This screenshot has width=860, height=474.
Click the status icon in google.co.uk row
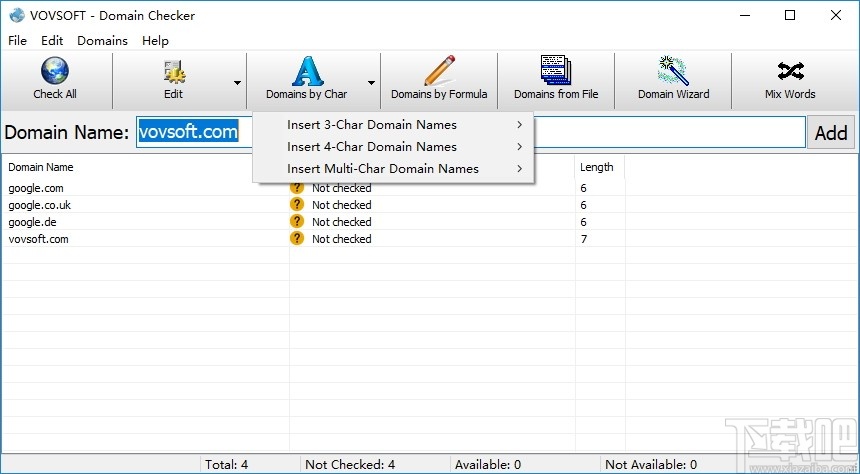point(297,205)
